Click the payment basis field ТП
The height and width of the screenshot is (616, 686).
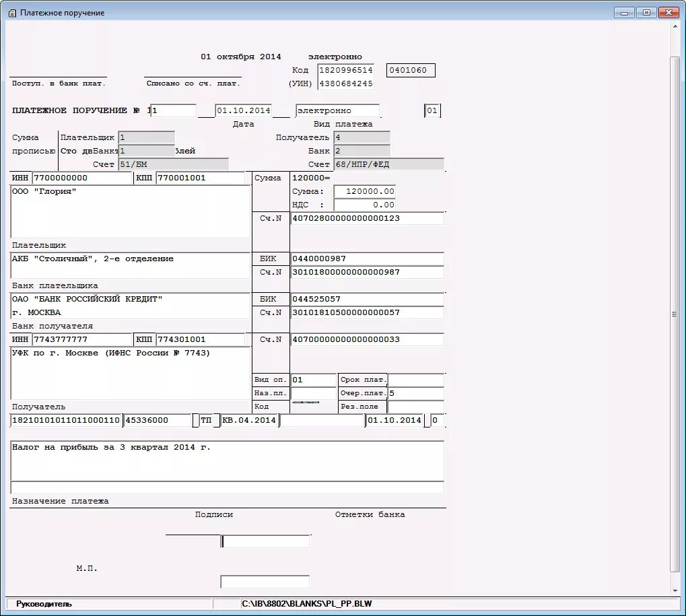pyautogui.click(x=206, y=421)
